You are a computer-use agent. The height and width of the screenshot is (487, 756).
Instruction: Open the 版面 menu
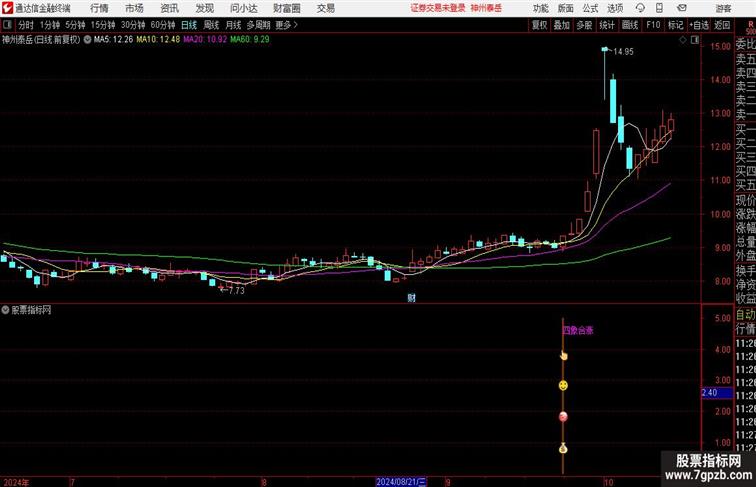(x=566, y=8)
